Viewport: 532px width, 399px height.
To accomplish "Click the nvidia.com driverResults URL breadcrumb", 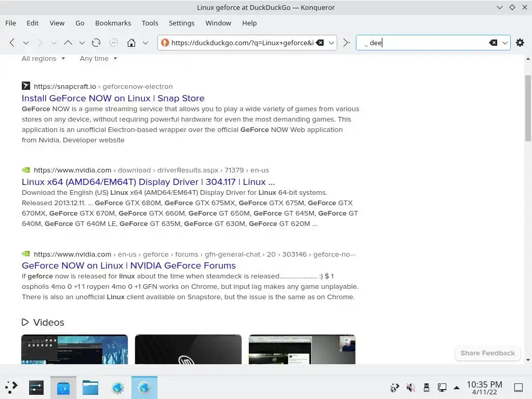I will 151,170.
